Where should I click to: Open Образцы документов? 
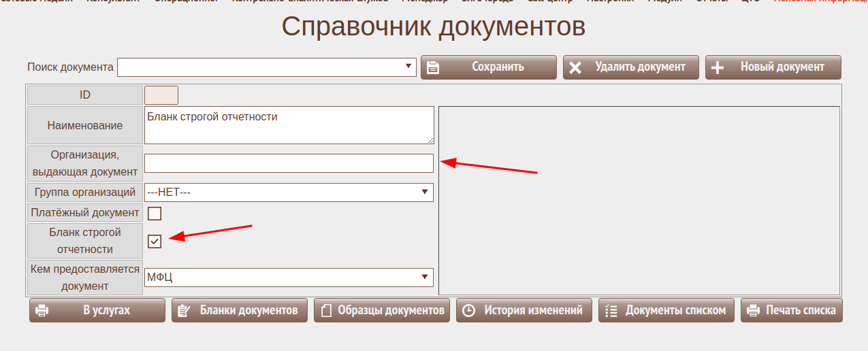coord(381,310)
